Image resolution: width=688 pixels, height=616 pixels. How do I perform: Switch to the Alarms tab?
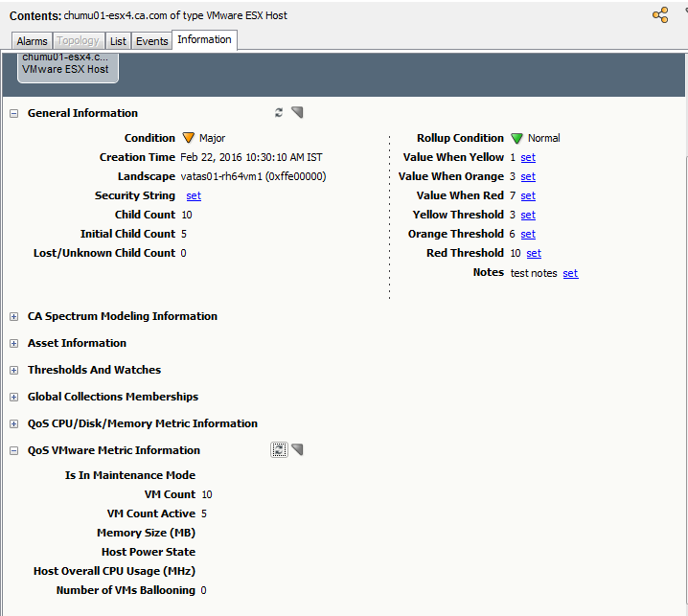tap(32, 41)
